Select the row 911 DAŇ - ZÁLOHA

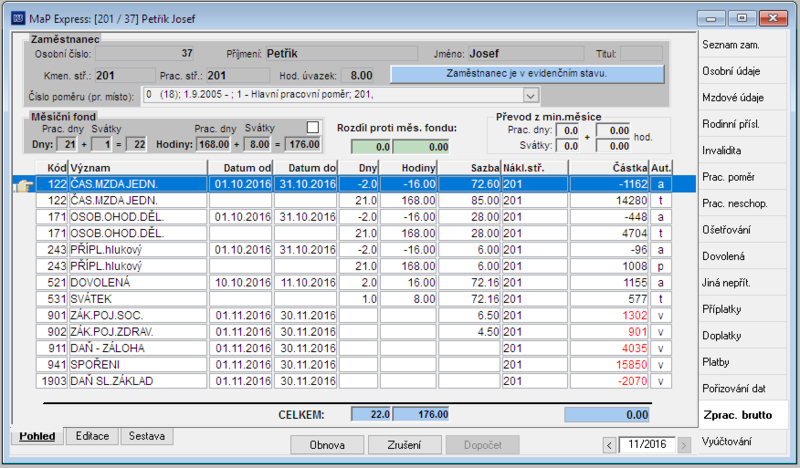coord(354,348)
